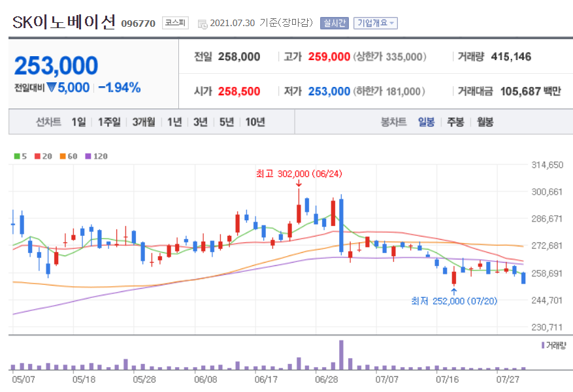573x392 pixels.
Task: Click the 최고 302,000 (06/24) chart annotation
Action: (299, 174)
